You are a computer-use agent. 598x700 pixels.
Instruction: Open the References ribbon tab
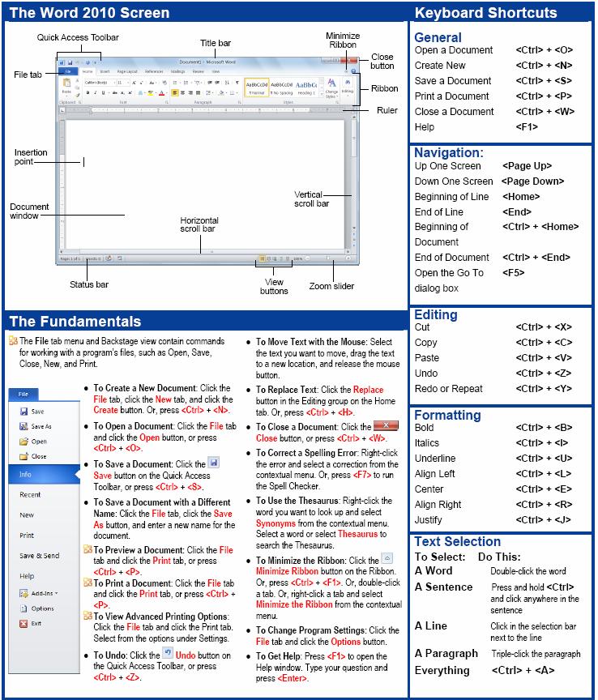(154, 71)
